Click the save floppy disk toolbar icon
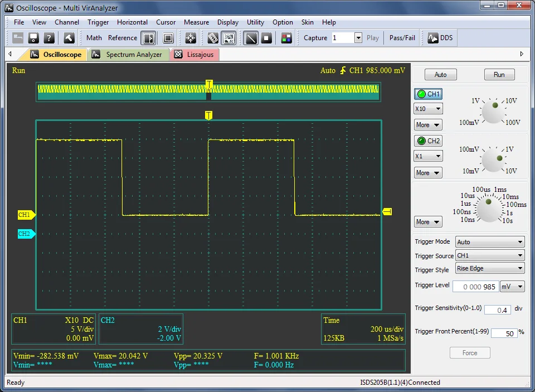 click(x=33, y=38)
